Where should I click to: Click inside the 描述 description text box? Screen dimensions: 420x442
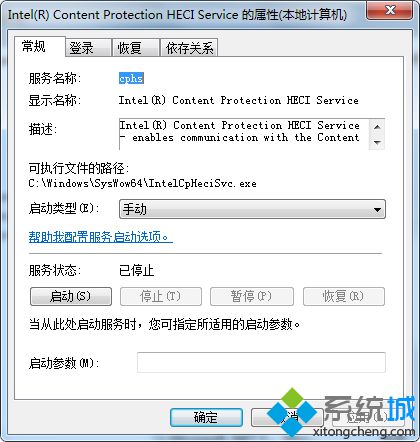(x=244, y=134)
